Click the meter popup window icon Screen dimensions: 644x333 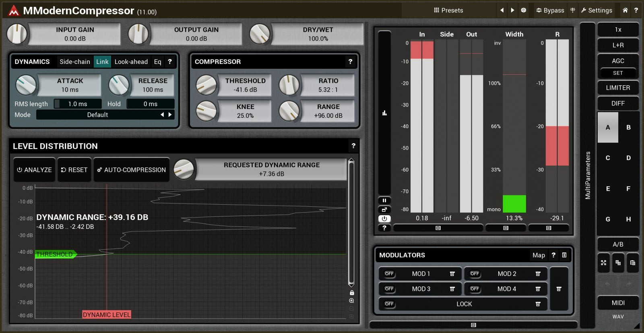384,210
